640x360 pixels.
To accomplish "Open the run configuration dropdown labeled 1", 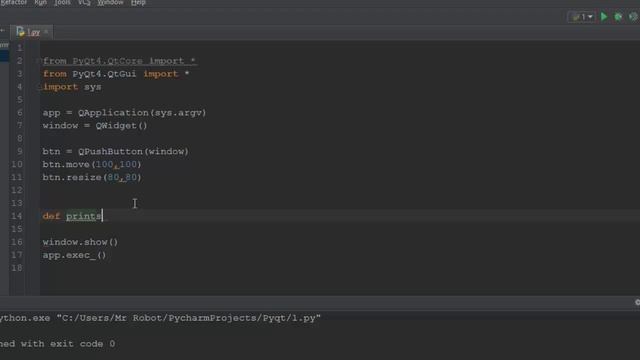I will point(582,17).
